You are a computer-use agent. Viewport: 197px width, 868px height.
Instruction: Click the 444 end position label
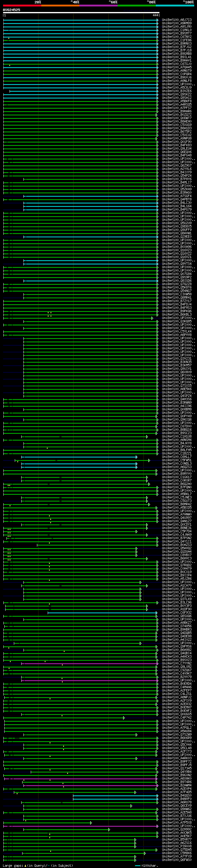coord(155,15)
